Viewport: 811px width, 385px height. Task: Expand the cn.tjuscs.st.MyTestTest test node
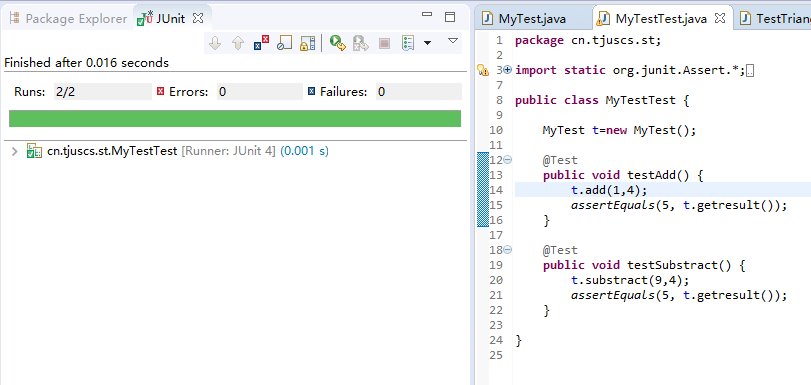(x=14, y=152)
